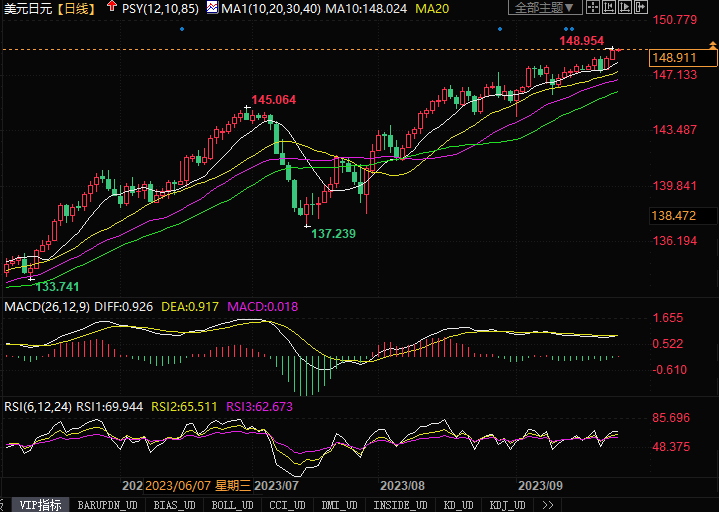
Task: Click the play-forward chart icon
Action: (625, 7)
